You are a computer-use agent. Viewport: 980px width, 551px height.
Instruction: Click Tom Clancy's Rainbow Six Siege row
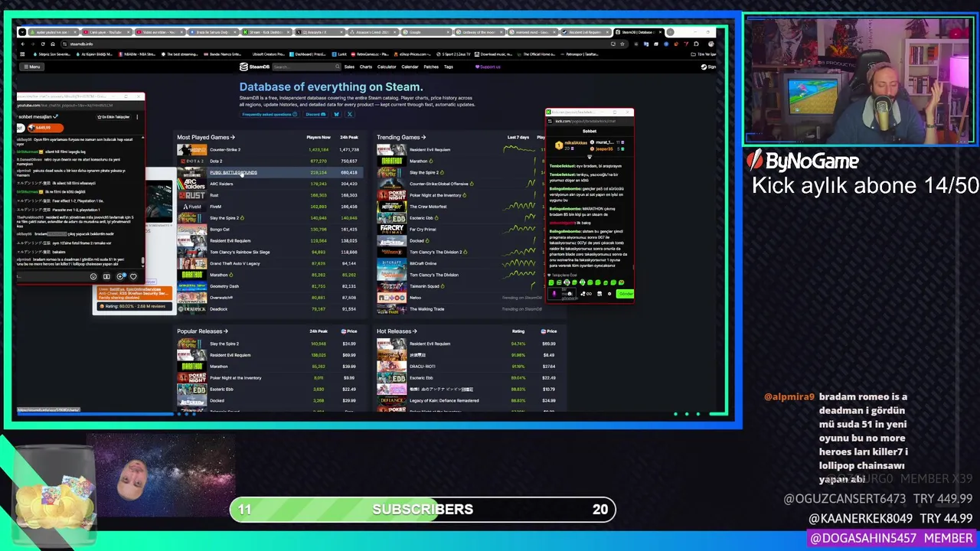pos(268,252)
